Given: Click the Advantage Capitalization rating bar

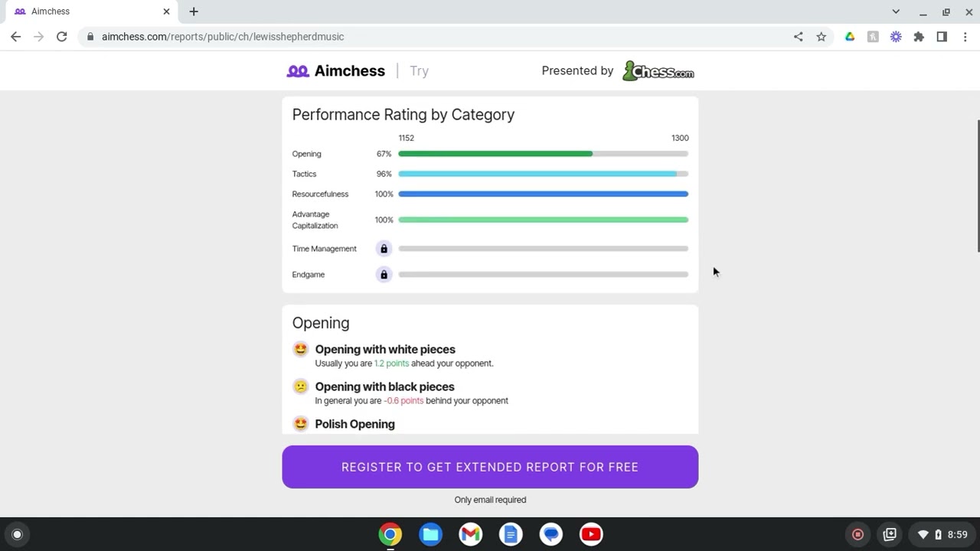Looking at the screenshot, I should coord(543,220).
